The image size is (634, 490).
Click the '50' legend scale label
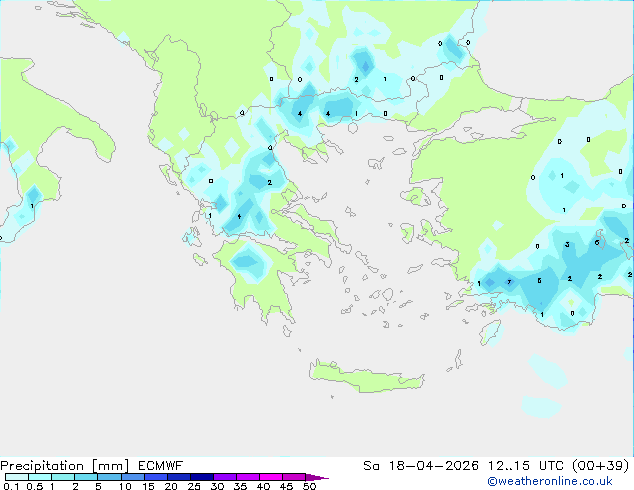coord(310,486)
